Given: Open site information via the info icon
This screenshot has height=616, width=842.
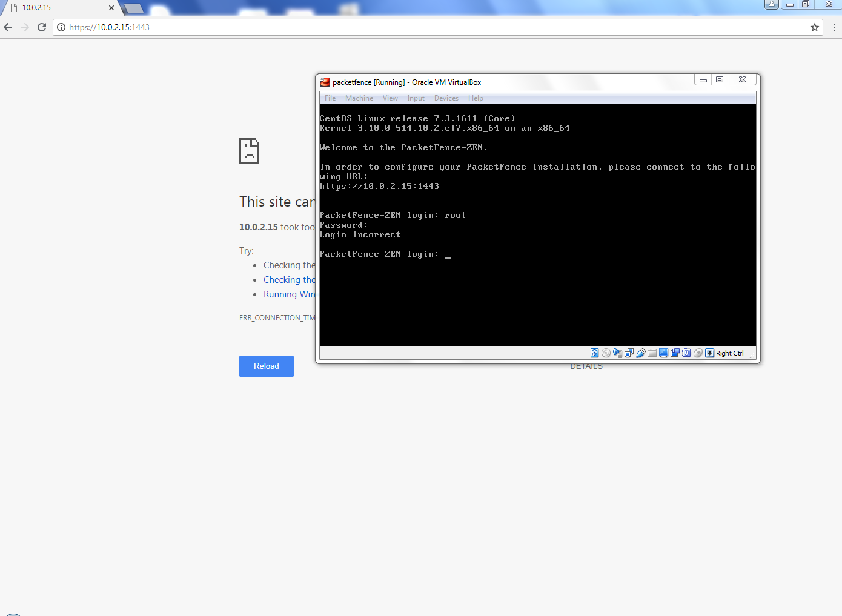Looking at the screenshot, I should coord(61,27).
